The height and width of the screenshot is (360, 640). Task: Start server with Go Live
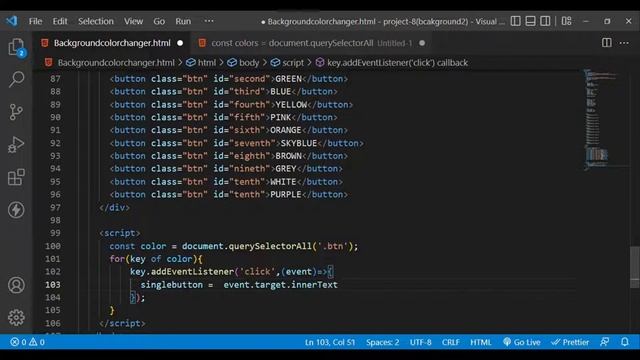pos(522,342)
